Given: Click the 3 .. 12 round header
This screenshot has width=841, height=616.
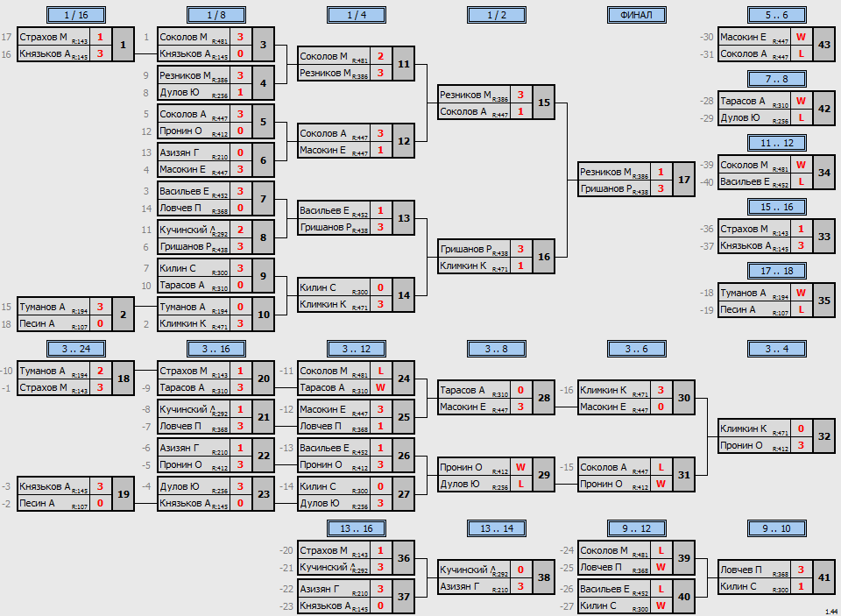Looking at the screenshot, I should [x=357, y=349].
